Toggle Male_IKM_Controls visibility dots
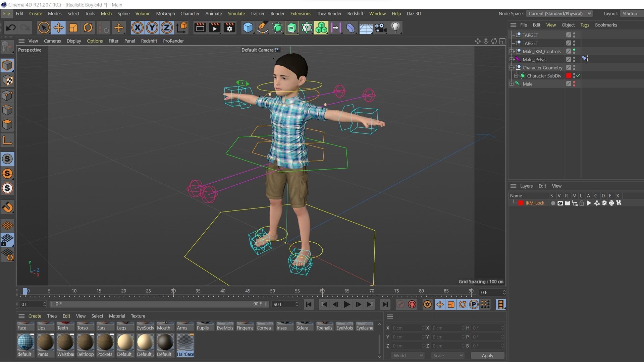The width and height of the screenshot is (644, 362). (x=574, y=51)
